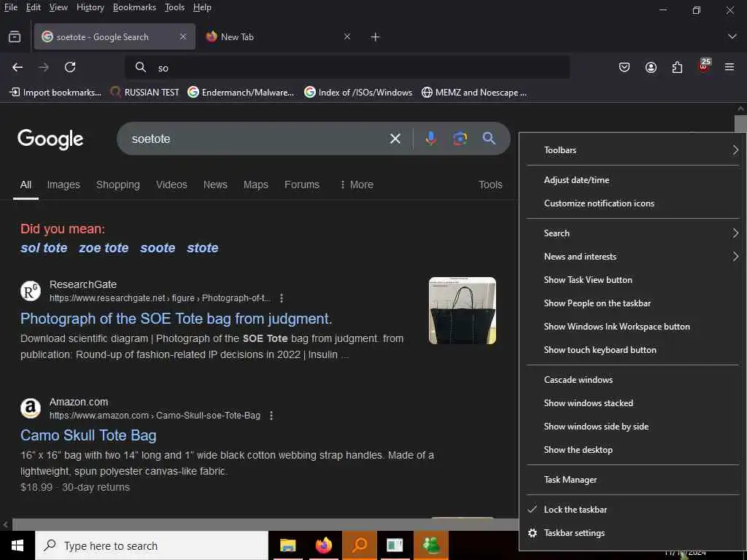Image resolution: width=747 pixels, height=560 pixels.
Task: Open the three-dot menu of ResearchGate result
Action: coord(282,298)
